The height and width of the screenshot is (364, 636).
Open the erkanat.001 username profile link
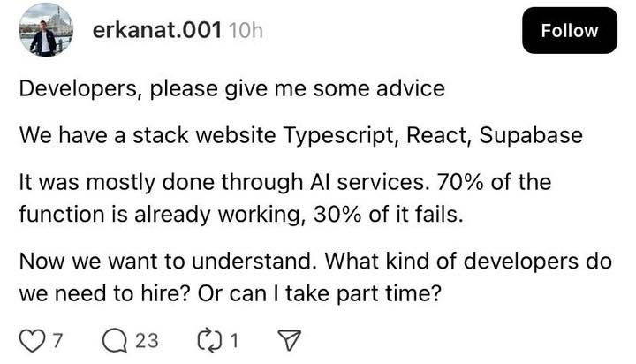click(155, 30)
